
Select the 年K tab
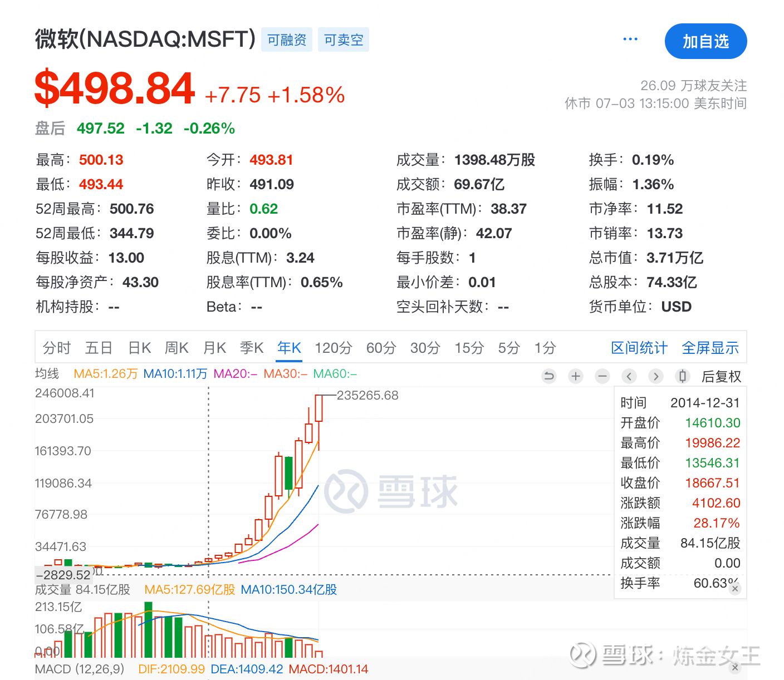(290, 348)
